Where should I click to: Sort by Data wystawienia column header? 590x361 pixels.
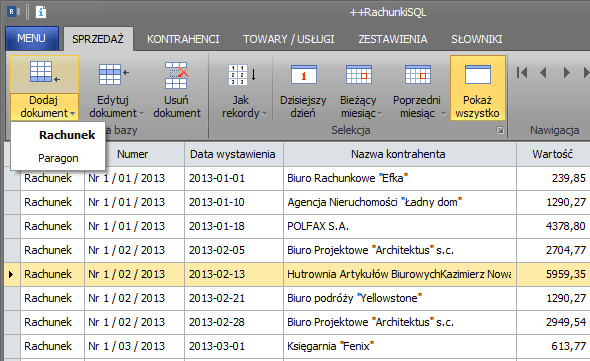233,154
